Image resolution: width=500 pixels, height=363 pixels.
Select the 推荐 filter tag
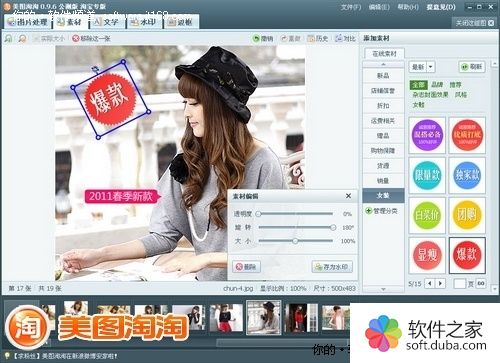(455, 85)
